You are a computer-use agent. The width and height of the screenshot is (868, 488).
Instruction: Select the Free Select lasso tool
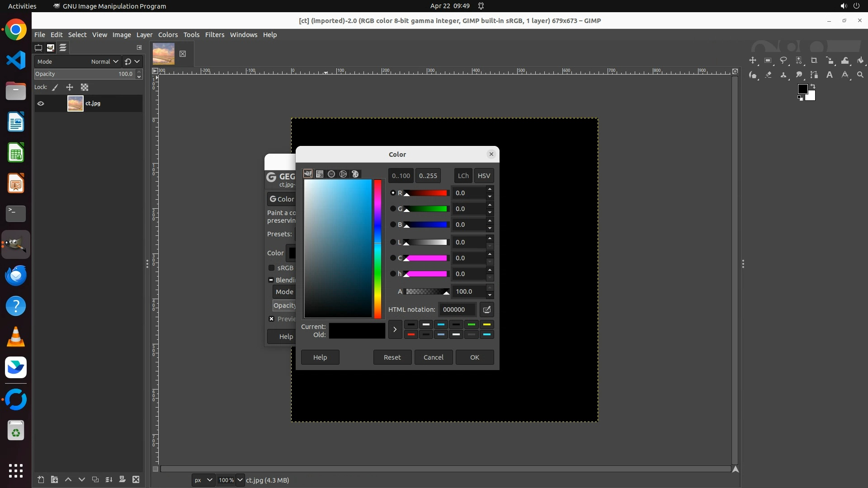coord(783,61)
